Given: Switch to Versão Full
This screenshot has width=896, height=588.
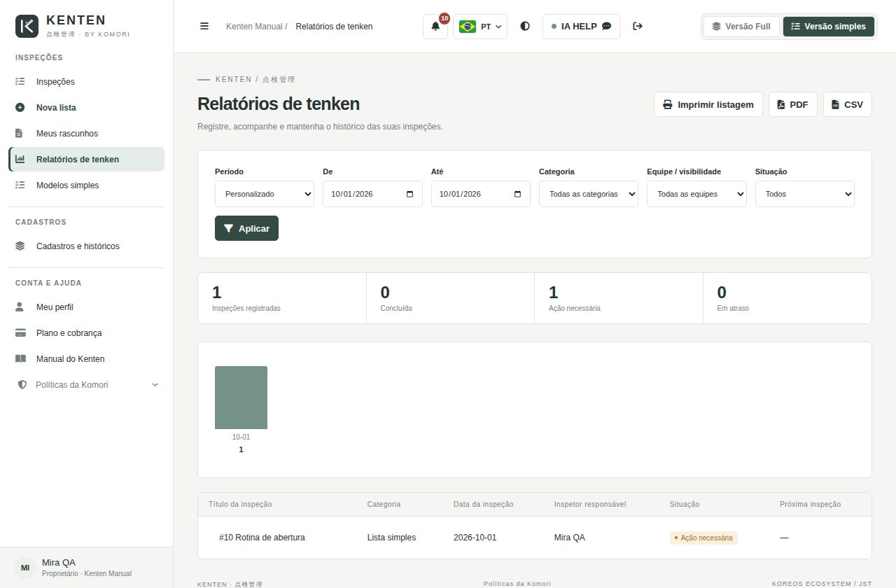Looking at the screenshot, I should (741, 27).
